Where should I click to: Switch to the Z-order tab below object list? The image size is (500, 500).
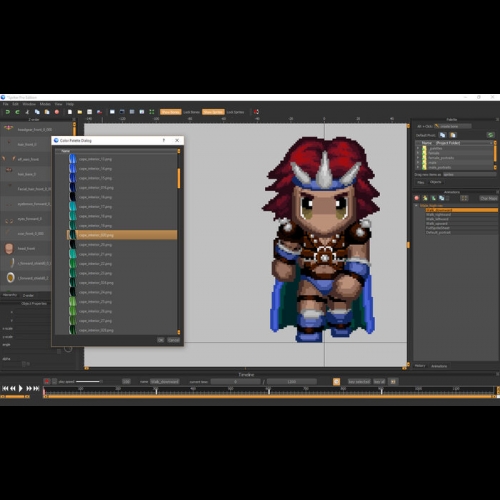coord(28,295)
